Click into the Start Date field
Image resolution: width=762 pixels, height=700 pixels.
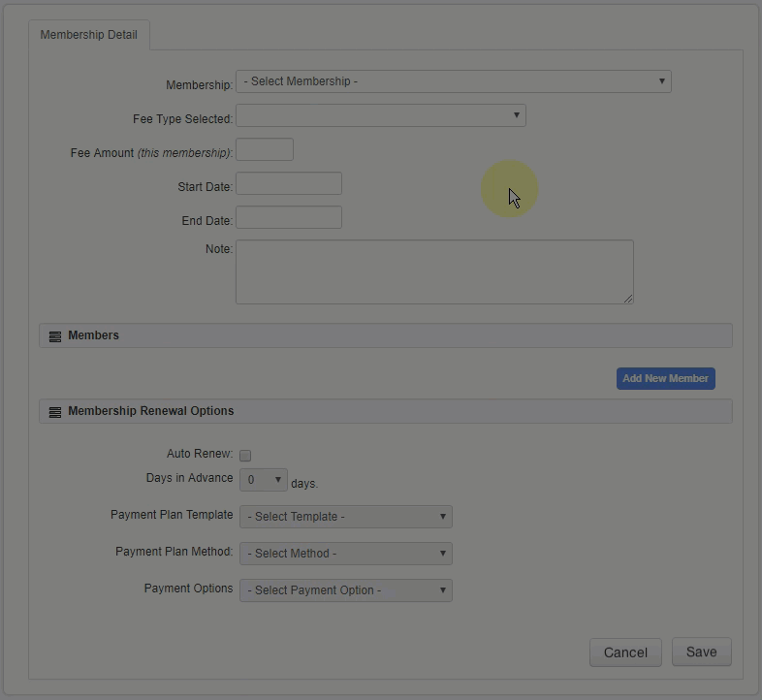tap(289, 183)
